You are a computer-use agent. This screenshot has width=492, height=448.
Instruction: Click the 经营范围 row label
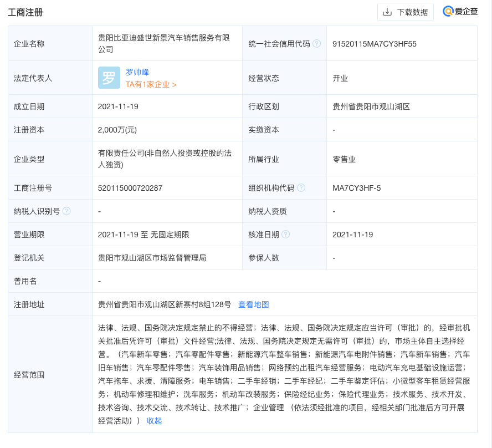29,375
